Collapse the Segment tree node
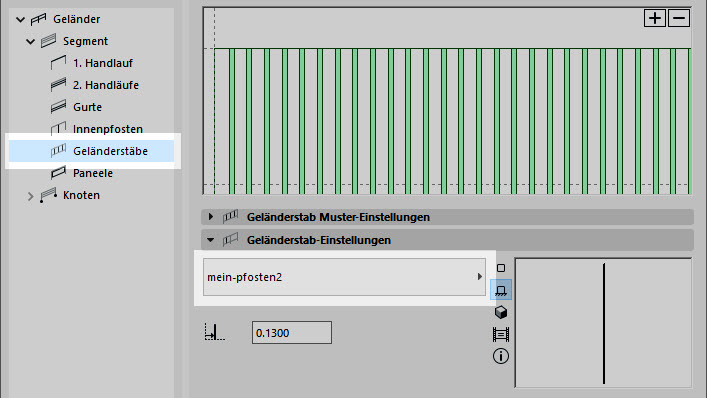 tap(30, 41)
